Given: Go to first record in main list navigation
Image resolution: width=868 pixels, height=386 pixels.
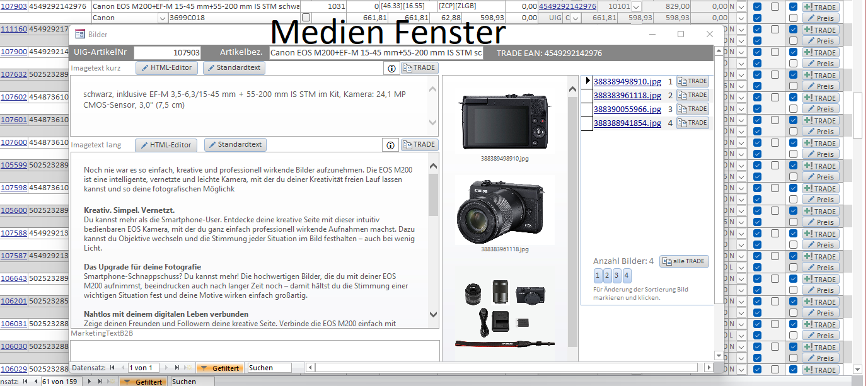Looking at the screenshot, I should click(x=26, y=382).
